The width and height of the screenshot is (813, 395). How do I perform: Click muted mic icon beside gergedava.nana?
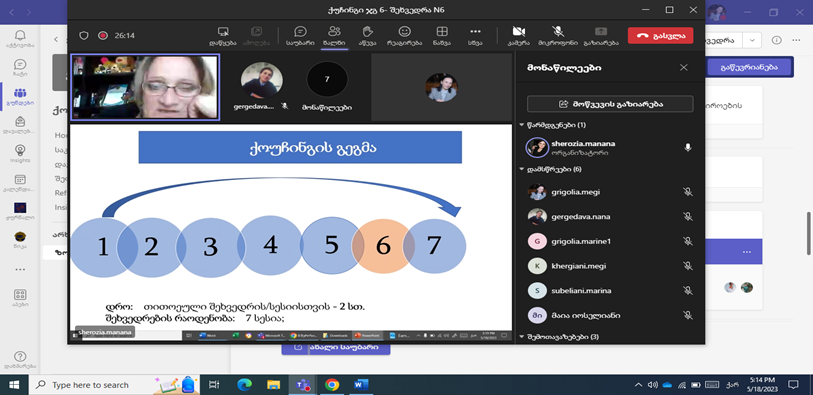[688, 217]
